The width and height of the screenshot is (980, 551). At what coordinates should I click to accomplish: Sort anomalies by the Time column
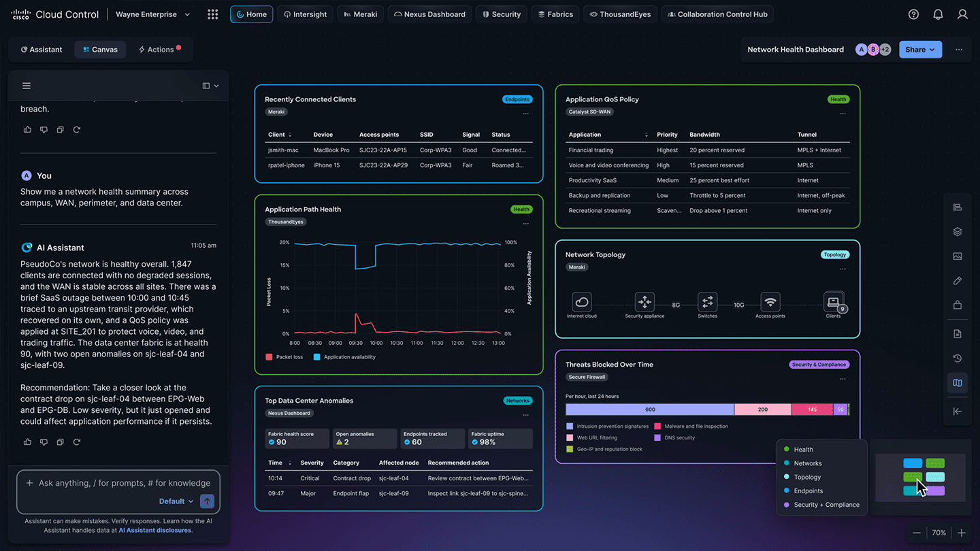280,463
